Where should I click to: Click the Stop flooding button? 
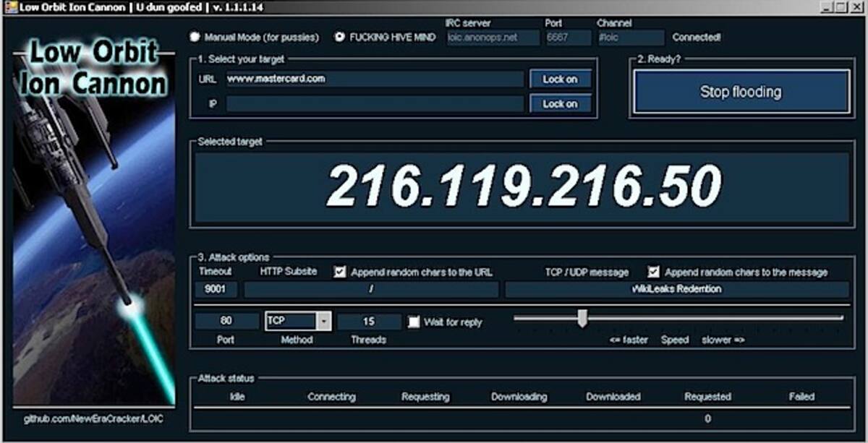(x=741, y=92)
